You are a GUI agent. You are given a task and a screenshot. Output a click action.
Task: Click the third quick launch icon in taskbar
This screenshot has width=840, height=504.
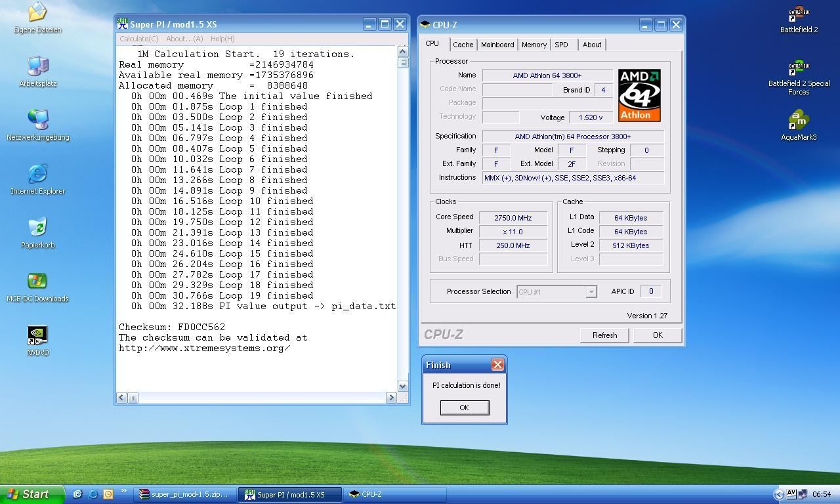pos(108,494)
